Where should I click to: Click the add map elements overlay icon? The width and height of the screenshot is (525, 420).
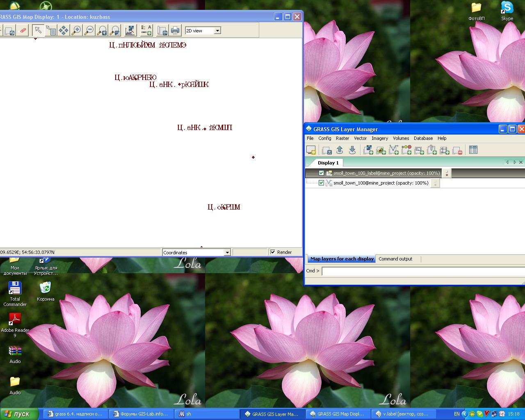[x=146, y=30]
